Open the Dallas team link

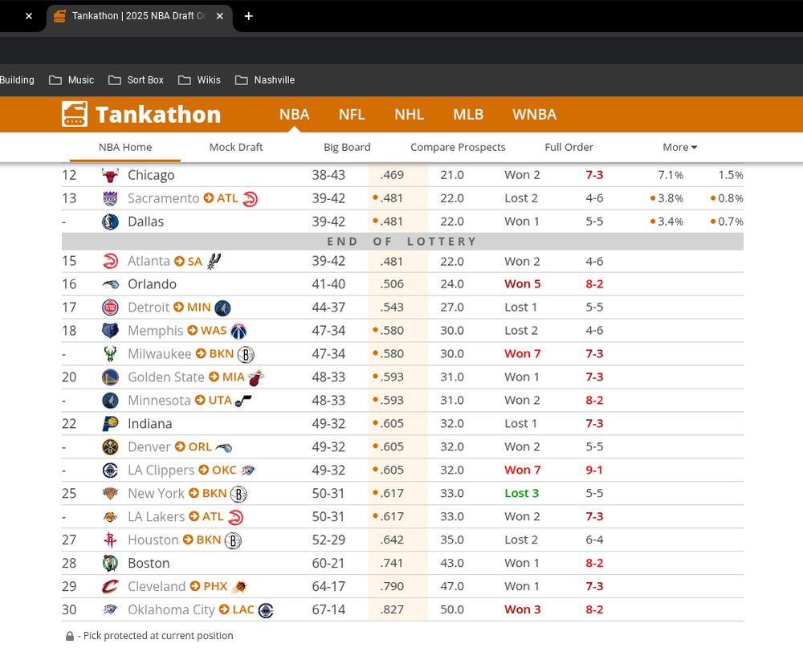coord(145,222)
